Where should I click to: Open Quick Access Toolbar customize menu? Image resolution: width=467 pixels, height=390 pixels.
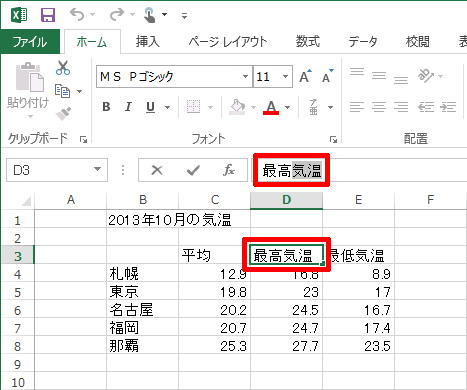(184, 15)
